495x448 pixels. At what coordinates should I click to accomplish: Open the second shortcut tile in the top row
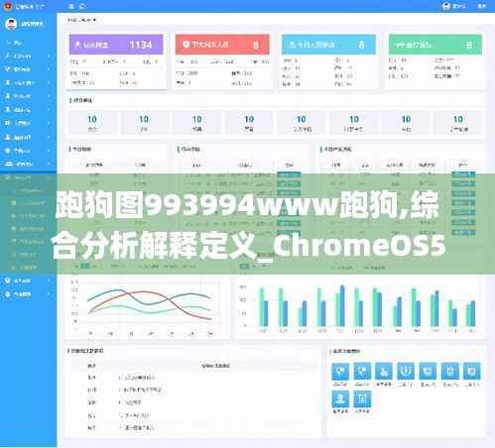point(362,371)
